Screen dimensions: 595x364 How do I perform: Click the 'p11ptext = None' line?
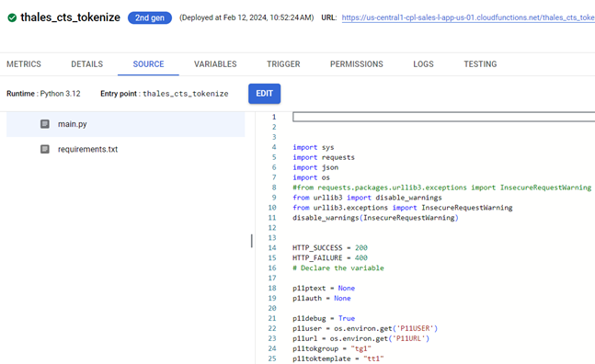[x=324, y=289]
